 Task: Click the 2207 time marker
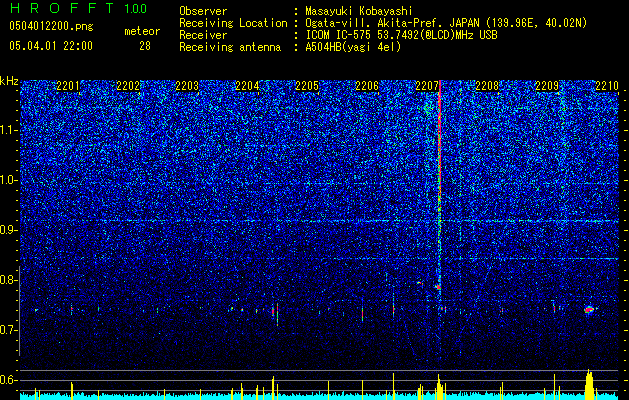(427, 86)
